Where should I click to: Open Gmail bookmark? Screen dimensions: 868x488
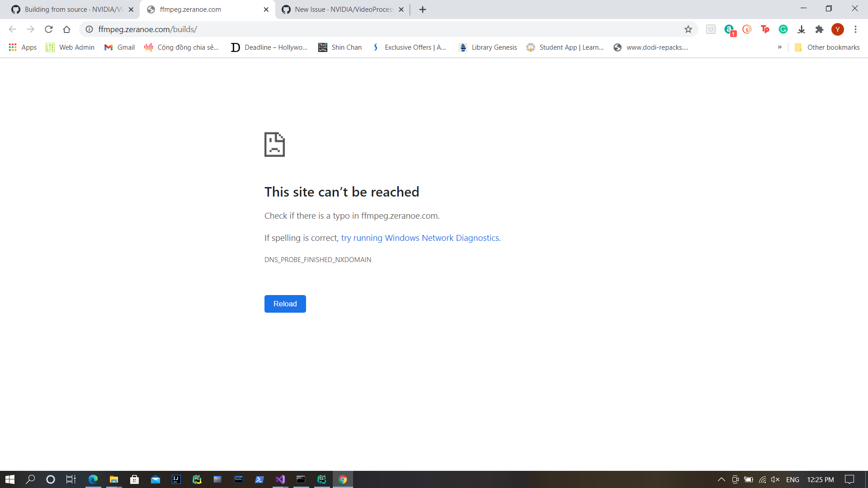[120, 47]
